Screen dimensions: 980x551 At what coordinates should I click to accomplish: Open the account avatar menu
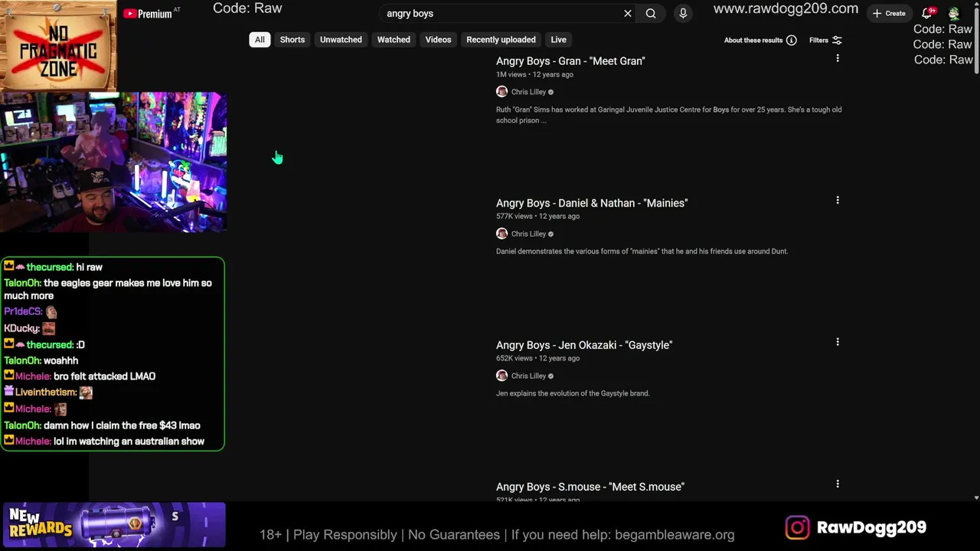coord(954,13)
